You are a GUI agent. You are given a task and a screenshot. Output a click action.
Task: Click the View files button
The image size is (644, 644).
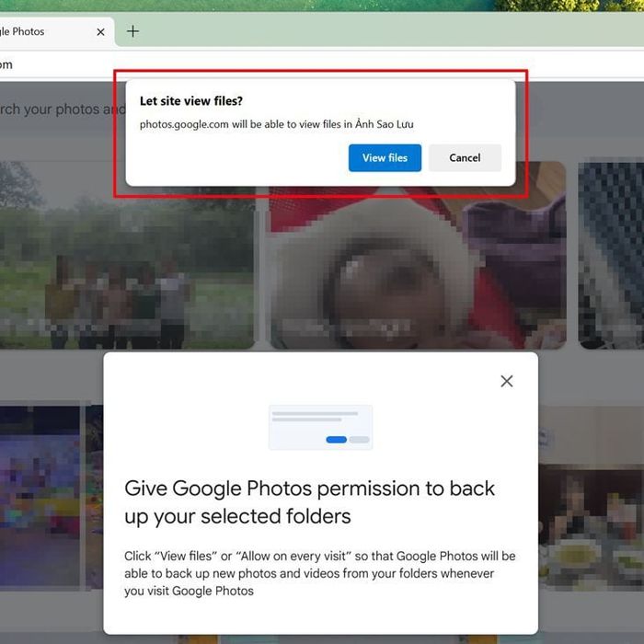pyautogui.click(x=385, y=157)
